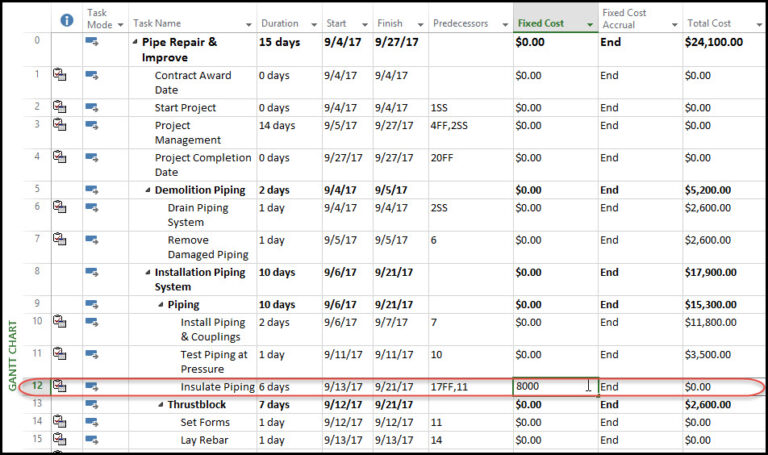Open the Task Name column filter dropdown
This screenshot has width=768, height=455.
pos(249,25)
